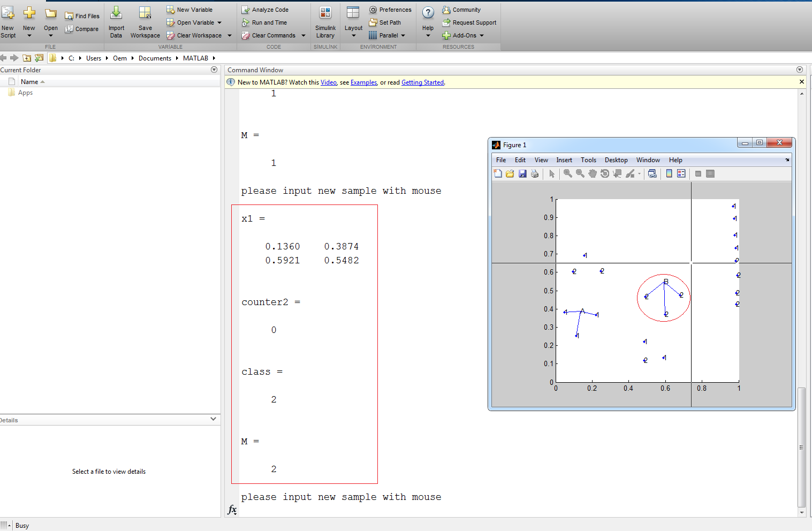Select the Zoom In tool in Figure 1
Image resolution: width=812 pixels, height=531 pixels.
point(567,173)
